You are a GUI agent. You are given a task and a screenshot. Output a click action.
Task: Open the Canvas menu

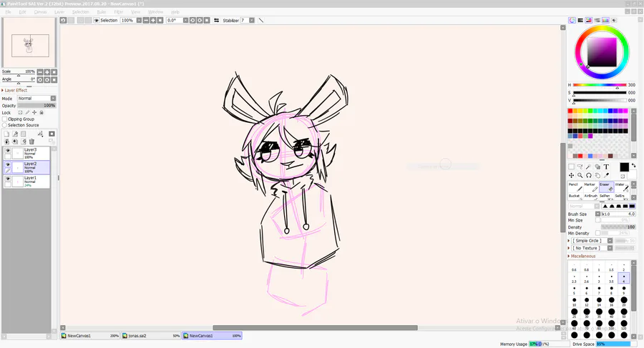[x=40, y=12]
